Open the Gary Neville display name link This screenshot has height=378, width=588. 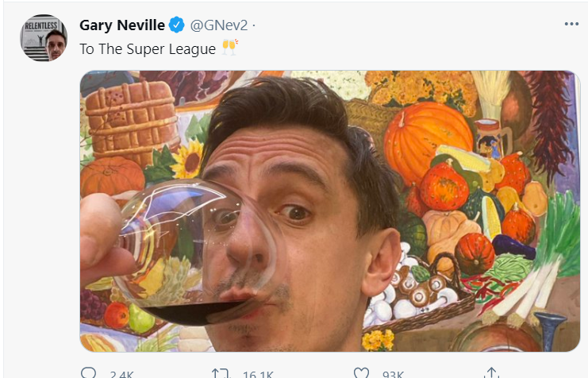click(x=122, y=25)
